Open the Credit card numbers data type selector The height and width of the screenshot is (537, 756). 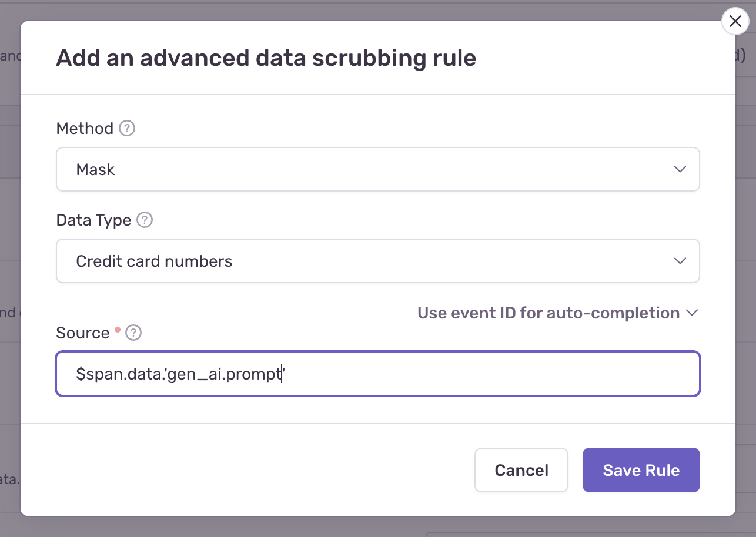378,261
